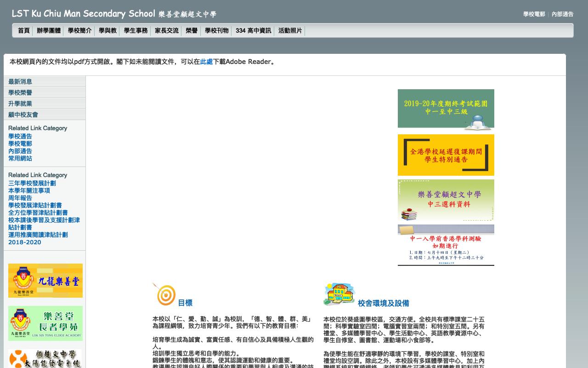
Task: Open the 全港學校延遲復課期間學生特別通告 banner
Action: click(x=446, y=155)
